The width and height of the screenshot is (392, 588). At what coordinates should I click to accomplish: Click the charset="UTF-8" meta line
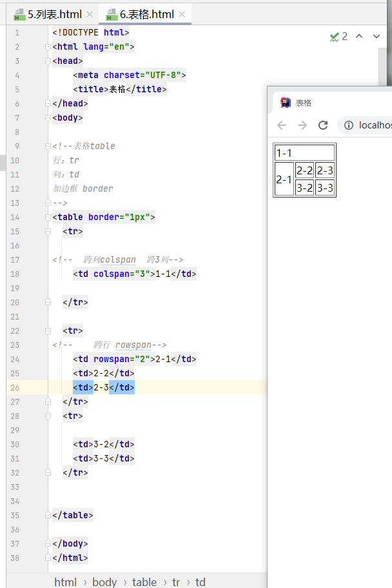tap(130, 76)
